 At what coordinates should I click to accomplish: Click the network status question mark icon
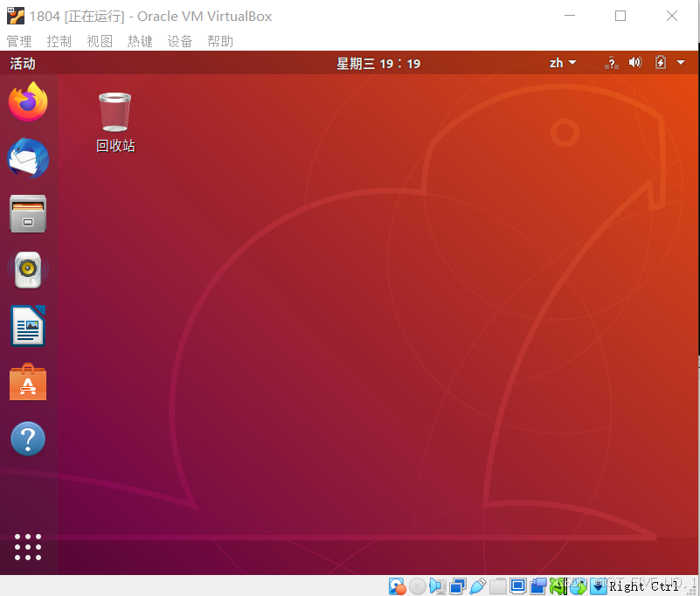click(x=612, y=63)
